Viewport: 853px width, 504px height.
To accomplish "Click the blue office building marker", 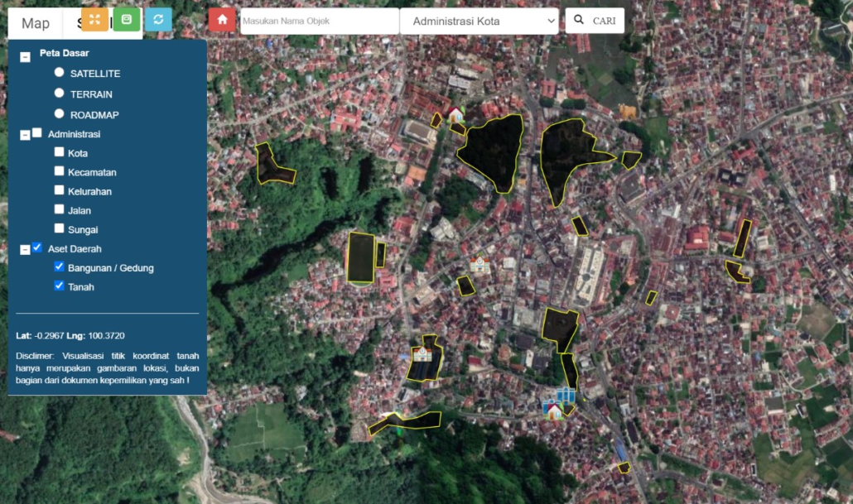I will (566, 394).
